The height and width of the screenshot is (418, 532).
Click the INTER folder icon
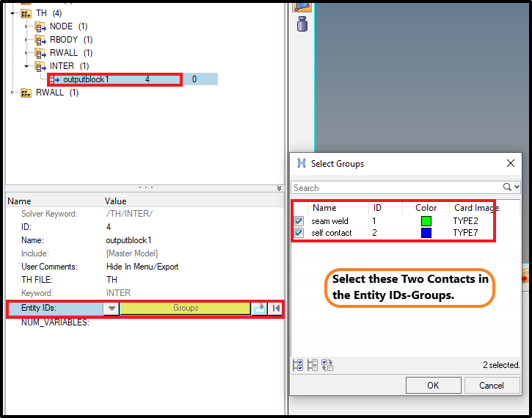(40, 66)
